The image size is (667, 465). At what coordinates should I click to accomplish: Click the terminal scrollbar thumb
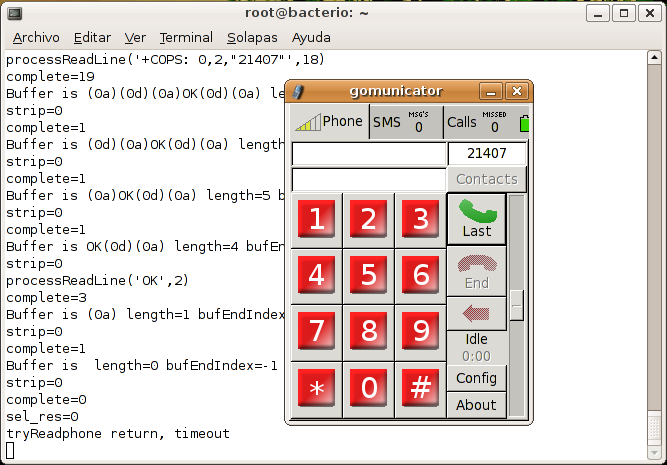(x=654, y=429)
